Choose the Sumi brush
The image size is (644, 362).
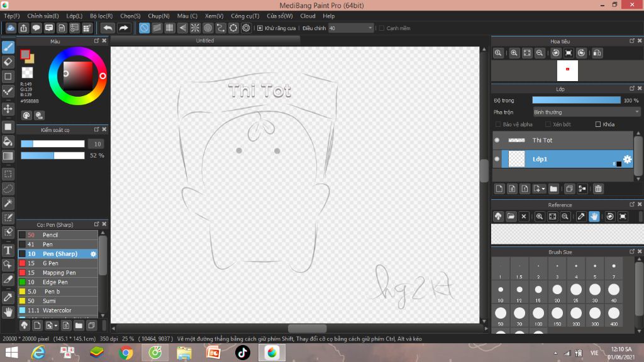coord(58,301)
